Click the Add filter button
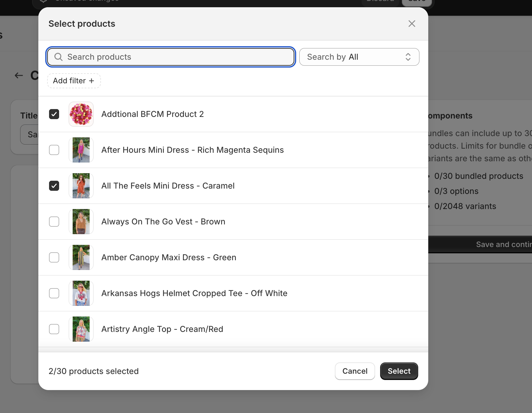 [74, 81]
